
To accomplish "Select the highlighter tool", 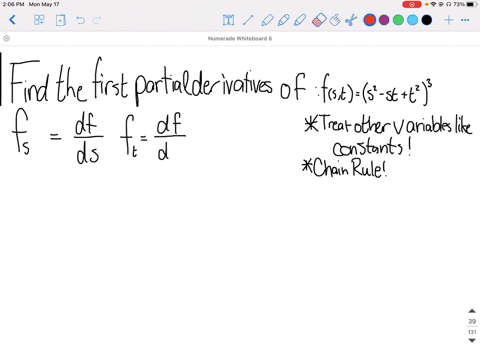I will point(300,20).
